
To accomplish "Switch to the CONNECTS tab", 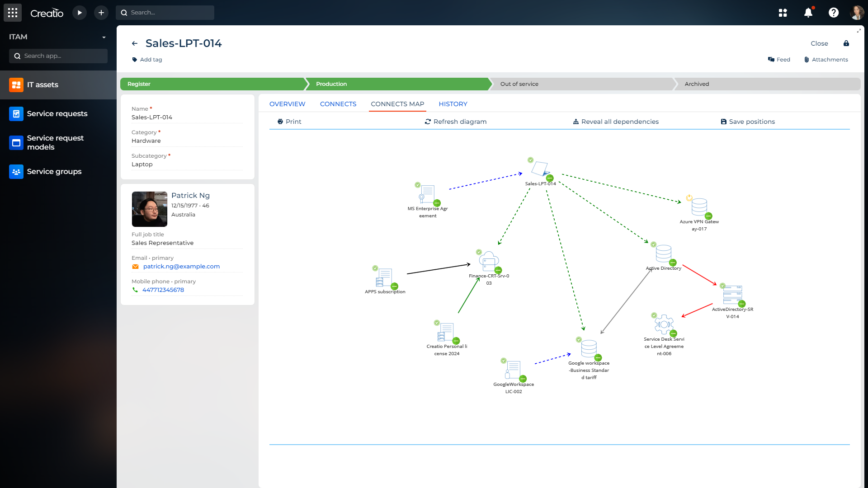I will 338,104.
